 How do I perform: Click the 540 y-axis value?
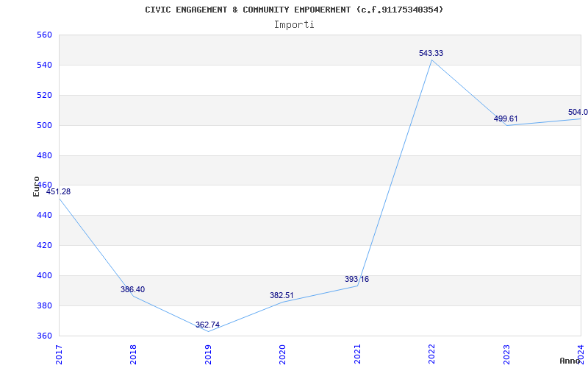pyautogui.click(x=44, y=66)
